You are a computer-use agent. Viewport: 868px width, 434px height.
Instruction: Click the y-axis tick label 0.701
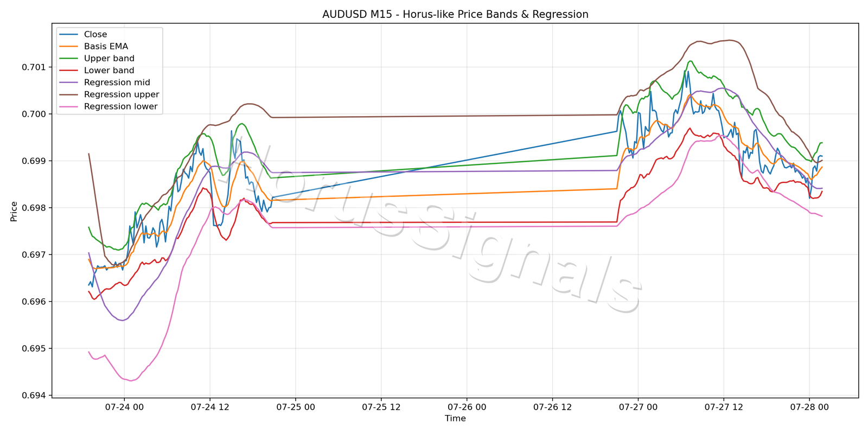click(34, 67)
